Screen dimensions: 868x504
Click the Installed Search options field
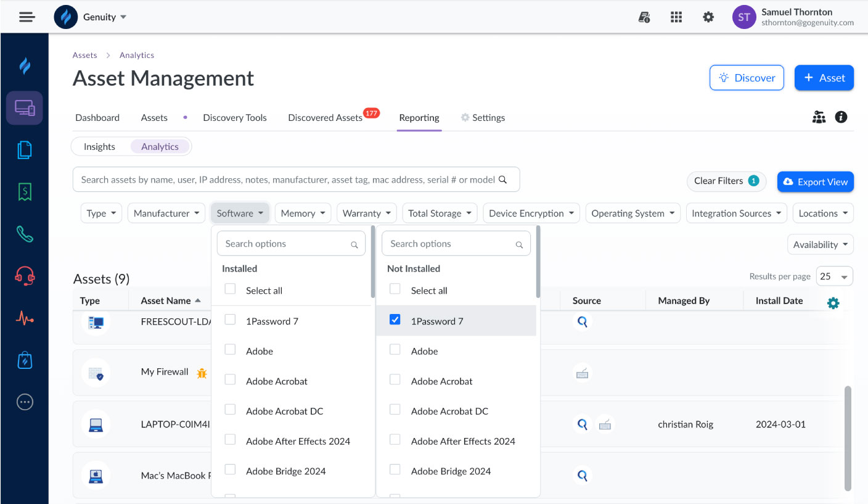(x=291, y=244)
